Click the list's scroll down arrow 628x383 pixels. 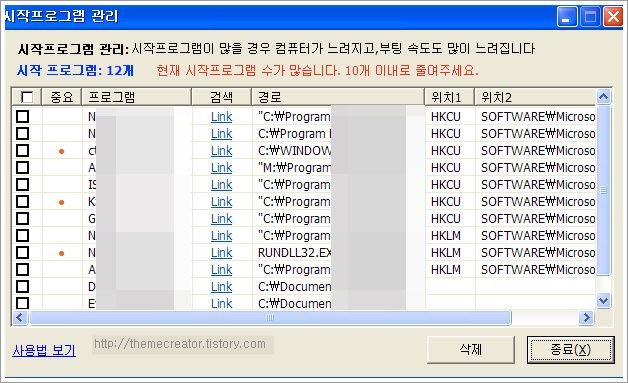coord(603,300)
